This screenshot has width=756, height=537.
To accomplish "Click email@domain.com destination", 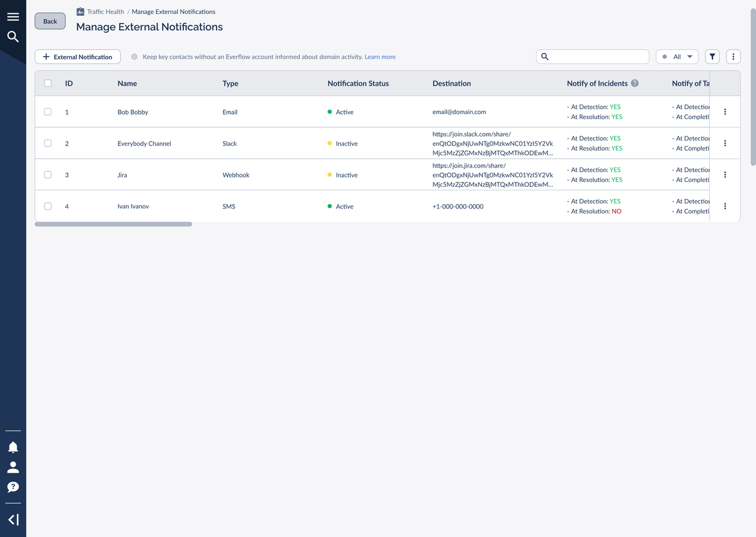I will click(x=459, y=112).
